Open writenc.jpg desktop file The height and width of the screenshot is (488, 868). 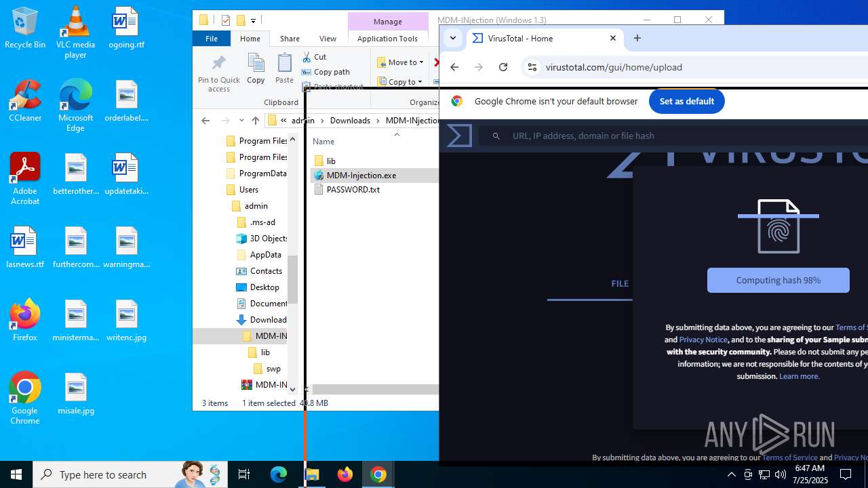click(126, 321)
